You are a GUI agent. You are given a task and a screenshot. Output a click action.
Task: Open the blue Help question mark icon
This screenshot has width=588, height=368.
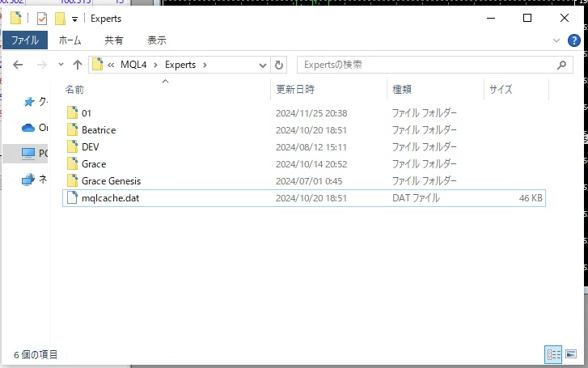(x=574, y=40)
